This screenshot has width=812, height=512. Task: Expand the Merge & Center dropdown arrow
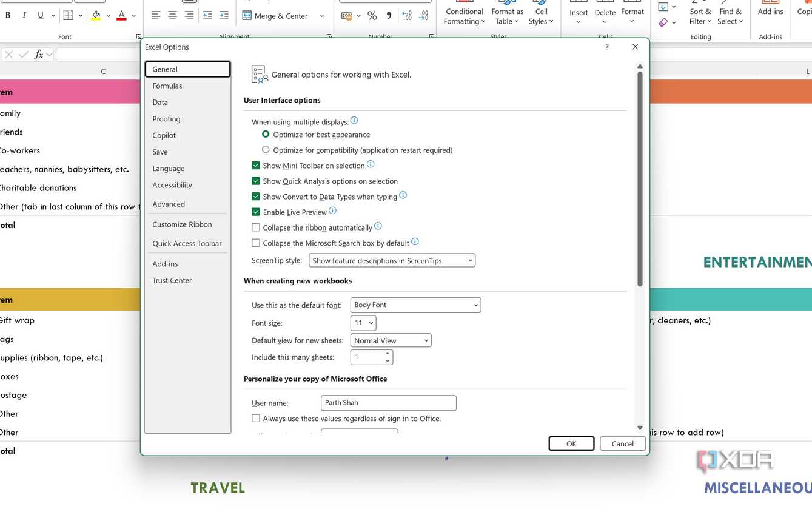(322, 16)
